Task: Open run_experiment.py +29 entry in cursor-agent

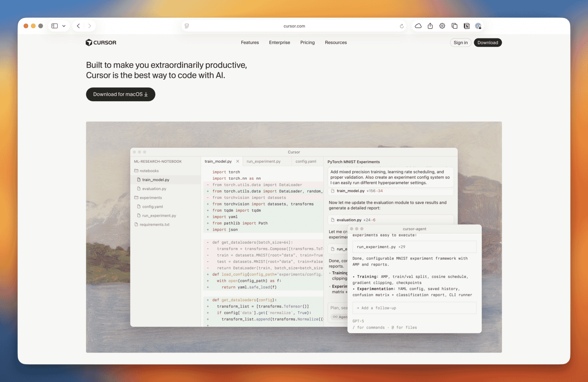Action: 414,247
